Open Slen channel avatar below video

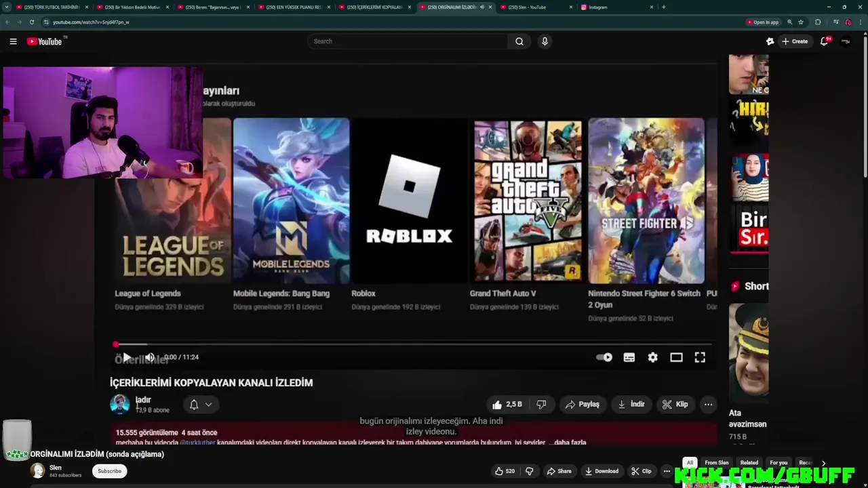[38, 470]
